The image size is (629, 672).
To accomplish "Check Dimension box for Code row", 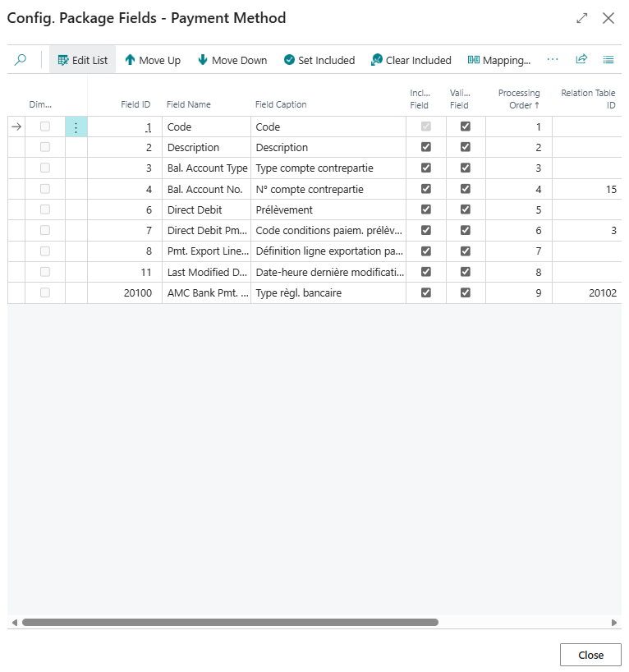I will click(45, 127).
